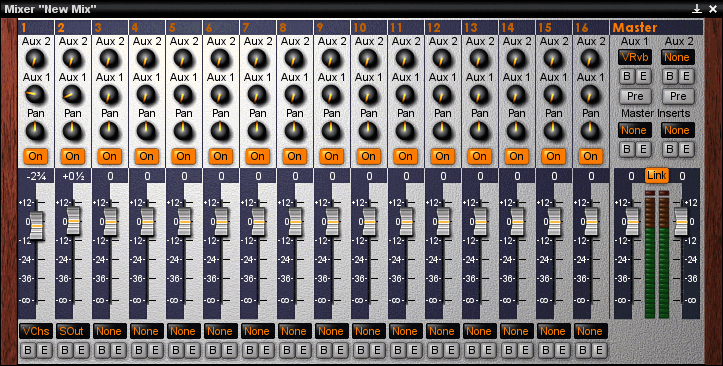Image resolution: width=723 pixels, height=366 pixels.
Task: Open channel 7 None insert selector
Action: point(258,331)
